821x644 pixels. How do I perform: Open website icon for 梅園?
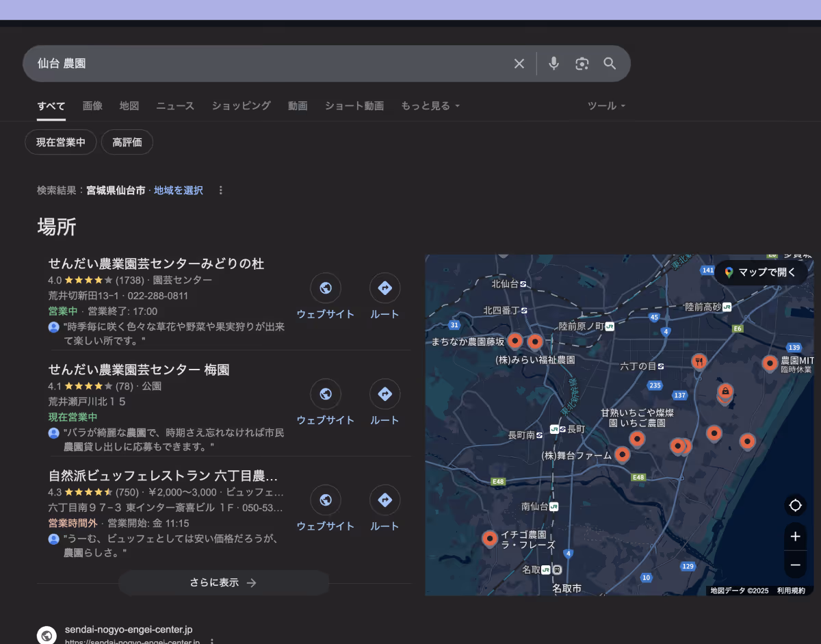(x=326, y=394)
